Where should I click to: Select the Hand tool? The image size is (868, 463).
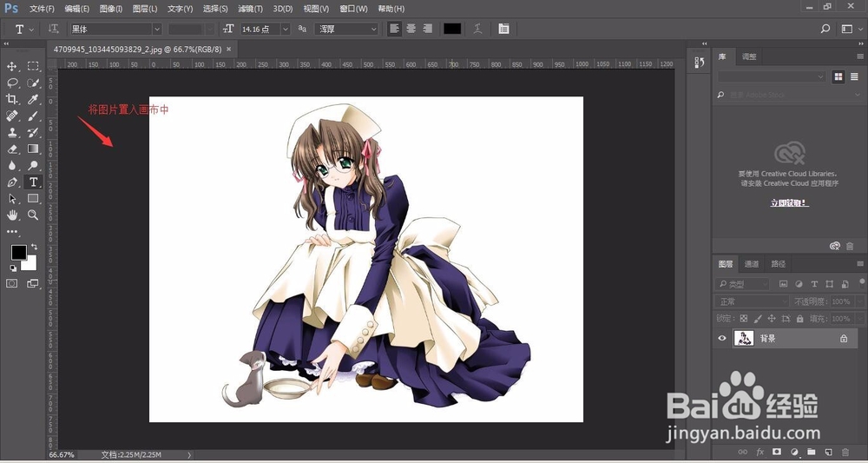11,215
